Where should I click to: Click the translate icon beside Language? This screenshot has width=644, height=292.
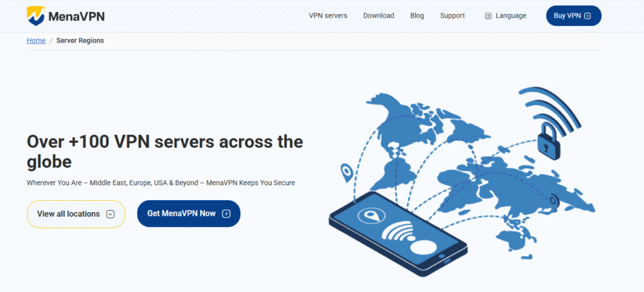[x=488, y=16]
